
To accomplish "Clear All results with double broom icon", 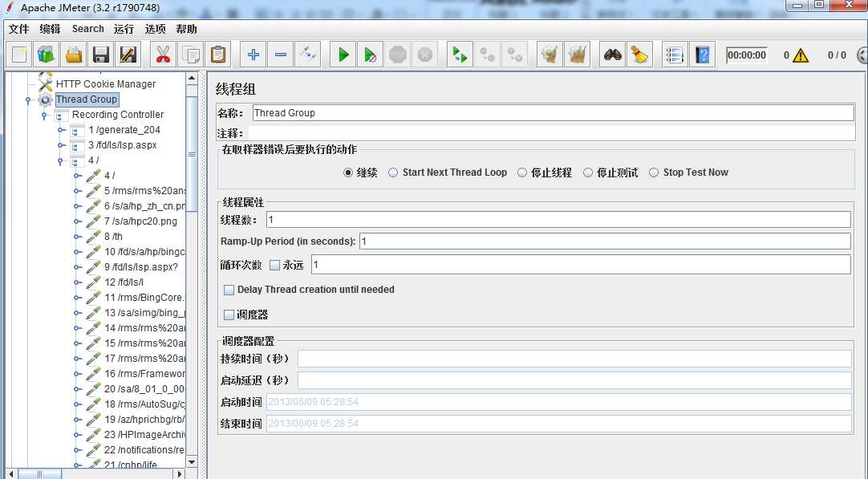I will pyautogui.click(x=577, y=55).
